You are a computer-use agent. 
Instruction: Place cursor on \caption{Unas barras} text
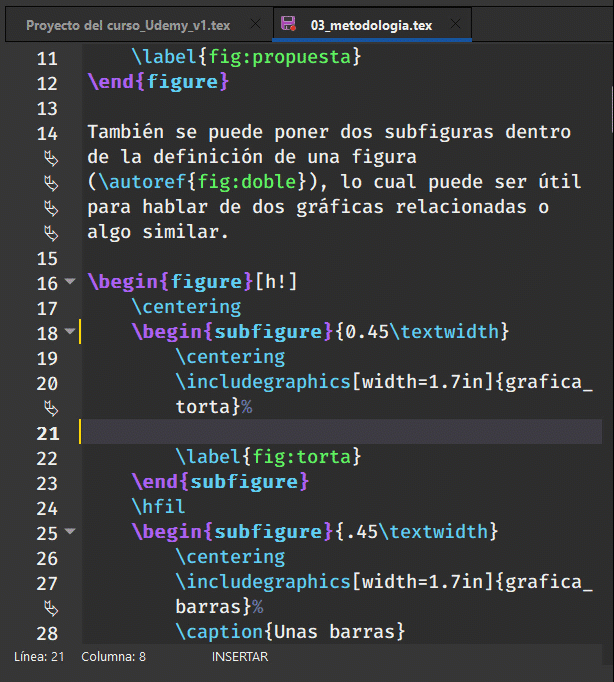pyautogui.click(x=290, y=632)
